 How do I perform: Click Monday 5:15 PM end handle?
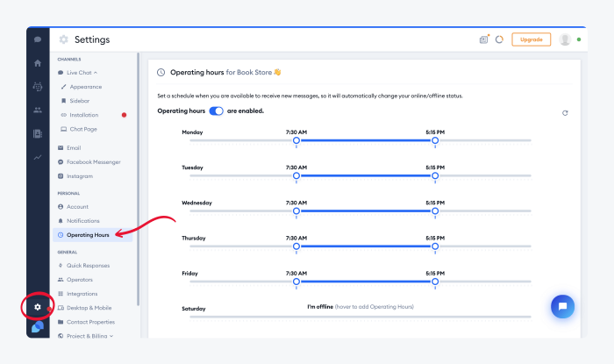[435, 140]
